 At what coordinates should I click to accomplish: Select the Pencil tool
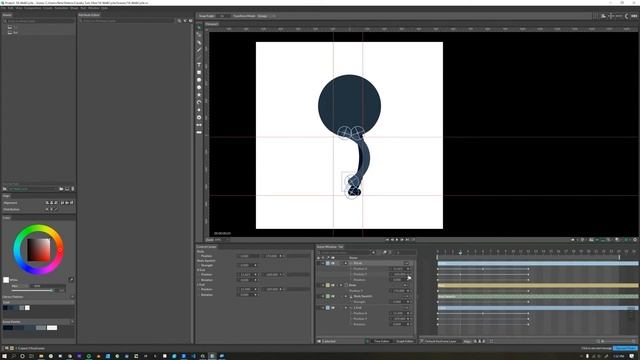point(199,50)
